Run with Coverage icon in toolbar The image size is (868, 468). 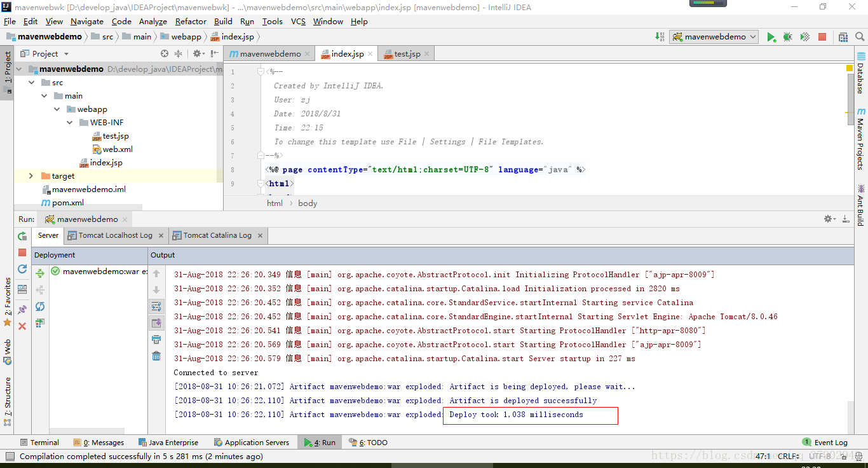tap(805, 37)
